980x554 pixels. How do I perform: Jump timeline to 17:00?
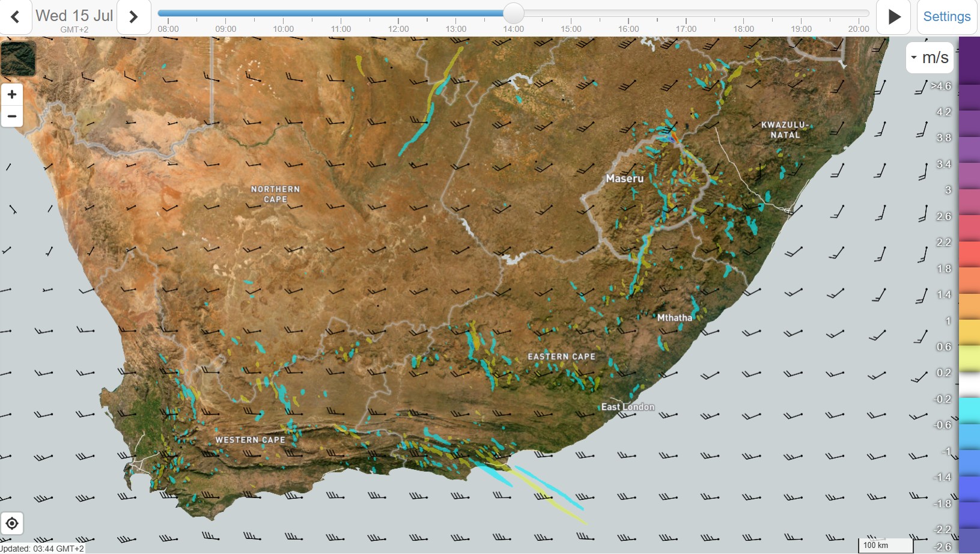click(x=686, y=28)
